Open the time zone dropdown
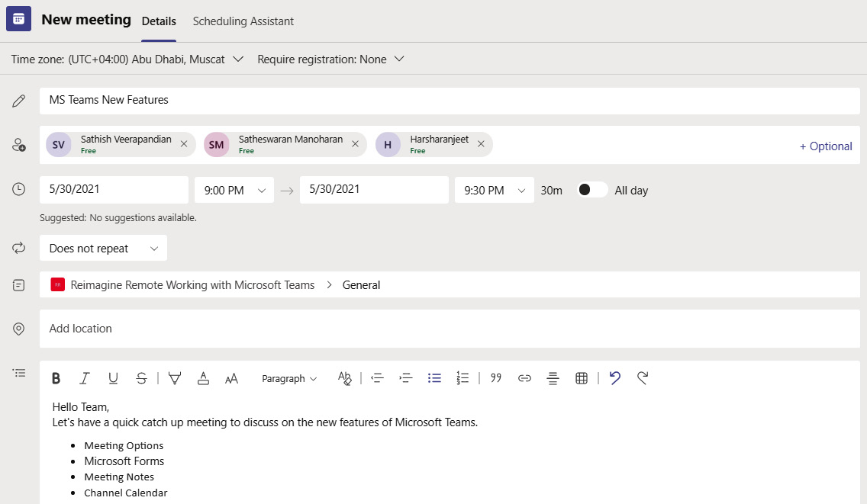Viewport: 867px width, 504px height. pyautogui.click(x=127, y=59)
